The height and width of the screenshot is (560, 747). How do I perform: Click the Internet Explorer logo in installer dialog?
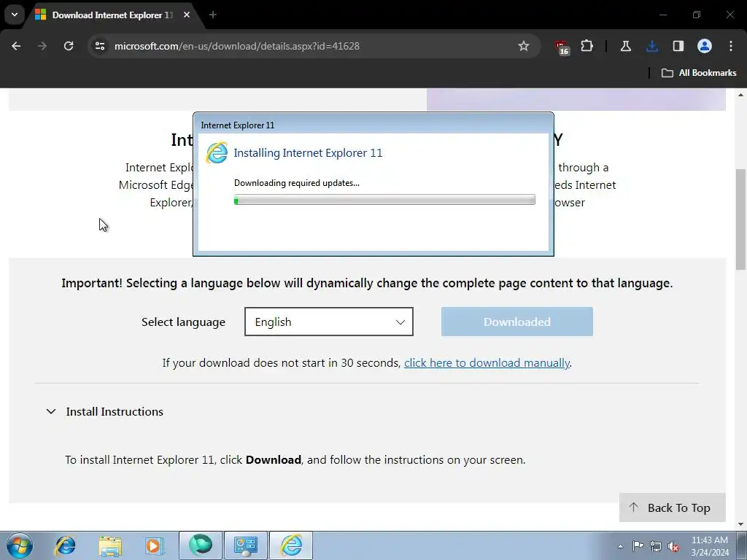(x=217, y=153)
